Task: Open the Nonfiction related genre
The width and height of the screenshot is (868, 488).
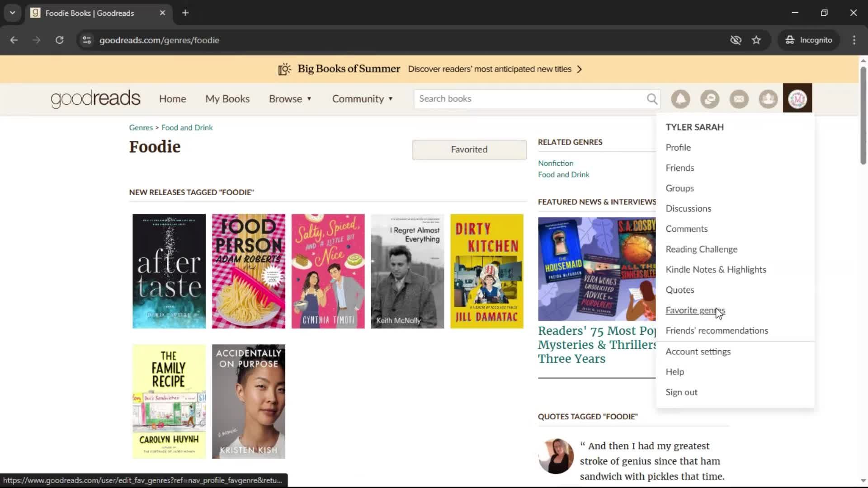Action: pyautogui.click(x=556, y=163)
